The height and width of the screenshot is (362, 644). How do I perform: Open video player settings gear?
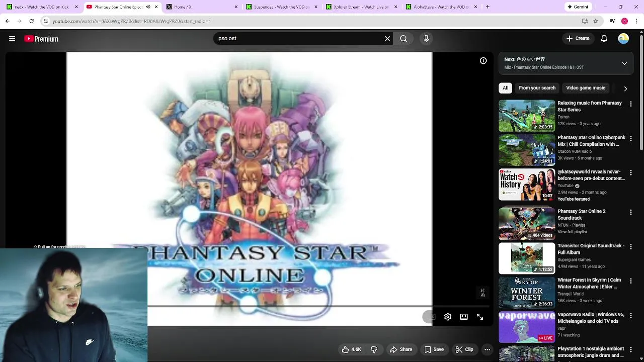[448, 317]
